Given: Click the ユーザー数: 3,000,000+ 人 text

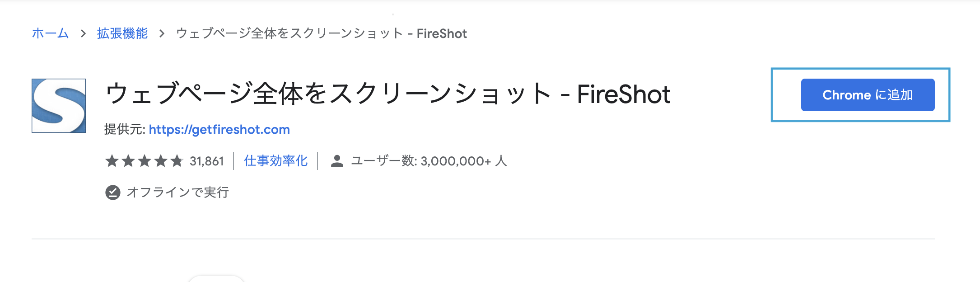Looking at the screenshot, I should (x=429, y=161).
